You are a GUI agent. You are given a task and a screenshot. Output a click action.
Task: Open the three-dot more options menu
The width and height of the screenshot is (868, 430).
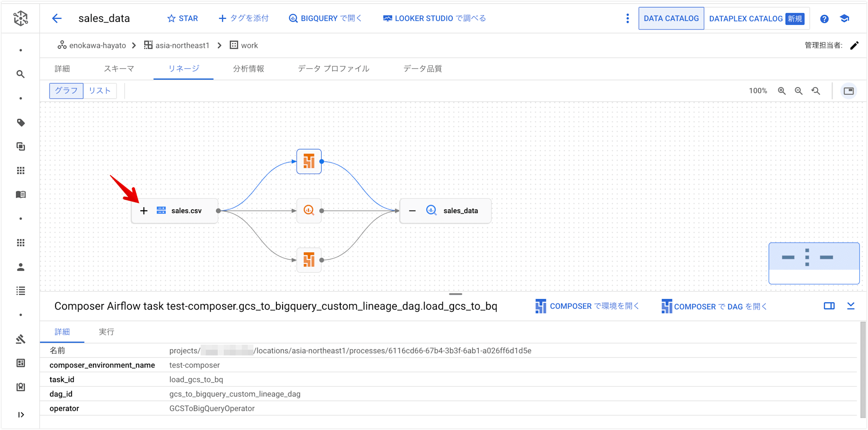coord(628,18)
